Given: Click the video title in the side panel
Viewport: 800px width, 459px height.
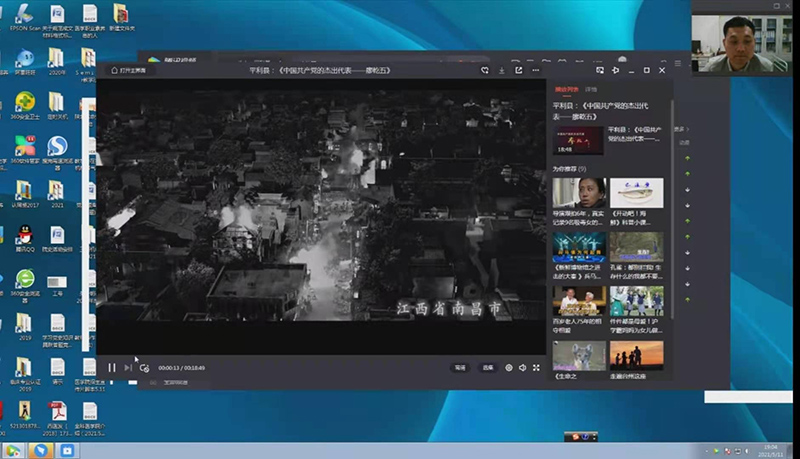Looking at the screenshot, I should tap(601, 111).
